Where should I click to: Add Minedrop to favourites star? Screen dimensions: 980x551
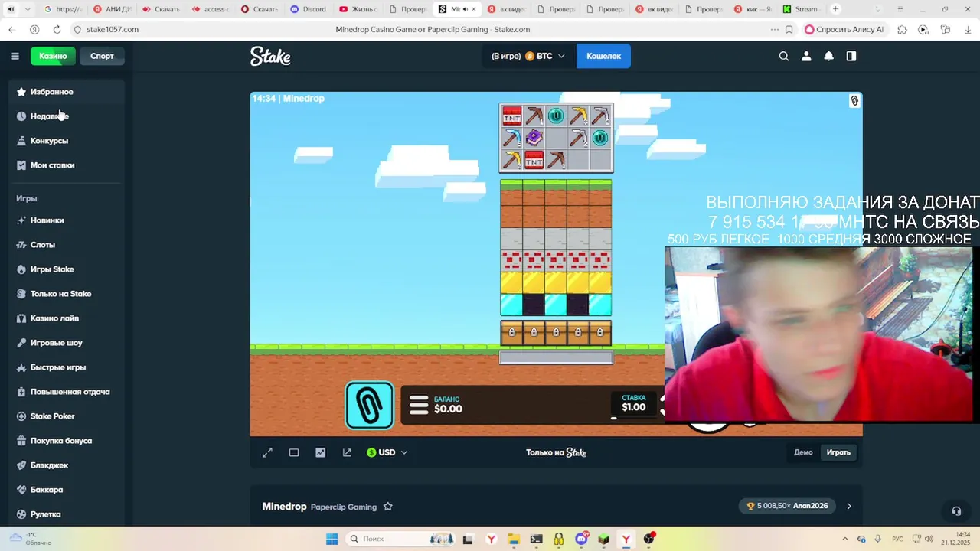pyautogui.click(x=388, y=507)
